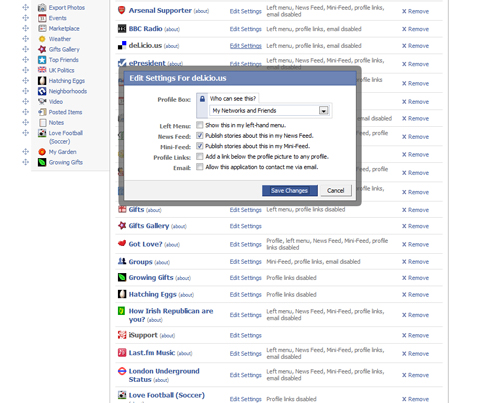Select the Posted Items icon

pyautogui.click(x=42, y=112)
